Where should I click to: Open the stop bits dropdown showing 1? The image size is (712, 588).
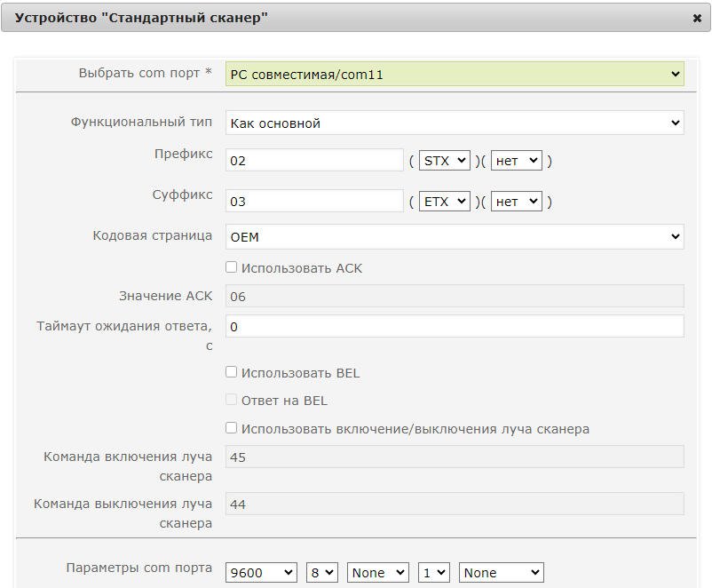coord(434,573)
